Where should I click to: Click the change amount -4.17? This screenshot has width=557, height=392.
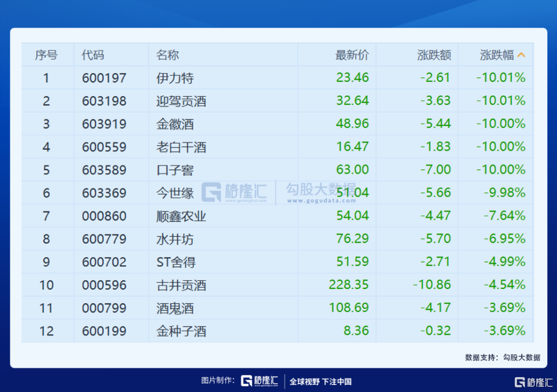(x=435, y=308)
